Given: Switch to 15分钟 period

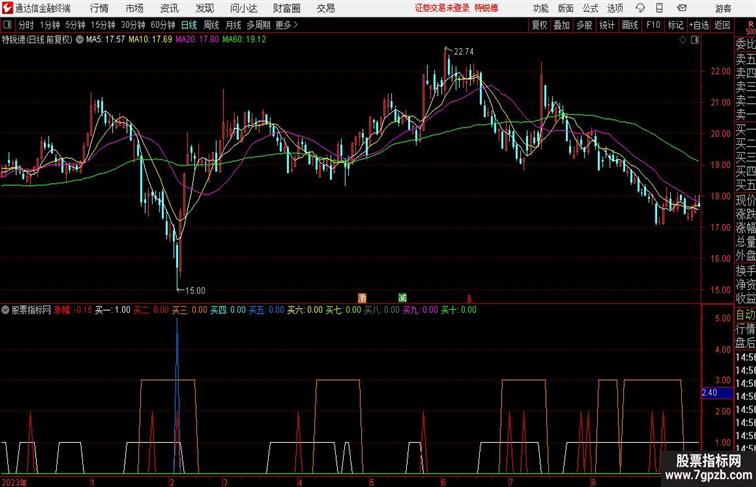Looking at the screenshot, I should point(103,25).
